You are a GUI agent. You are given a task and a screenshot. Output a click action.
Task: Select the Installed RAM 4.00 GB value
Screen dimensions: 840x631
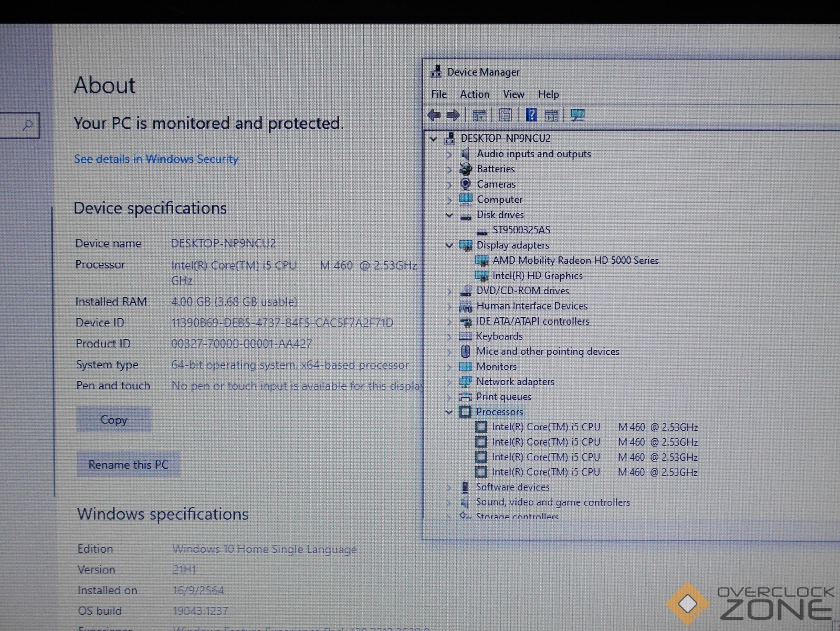click(234, 302)
